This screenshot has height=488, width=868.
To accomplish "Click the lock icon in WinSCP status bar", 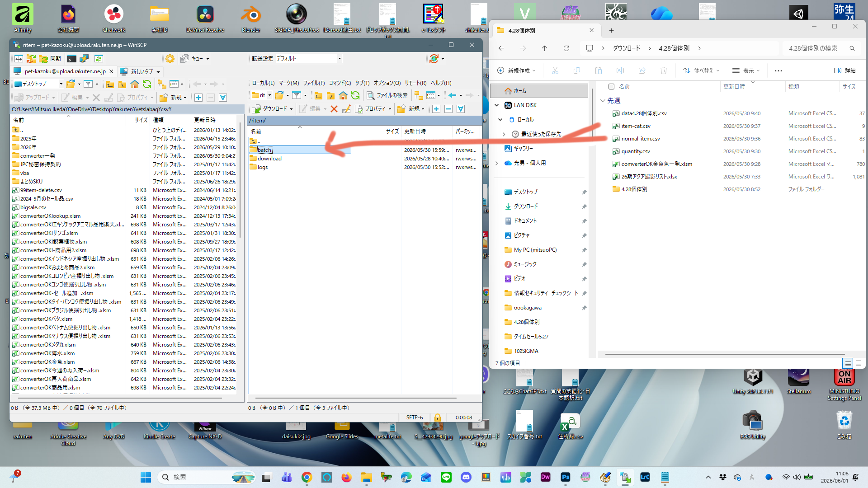I will [x=437, y=418].
